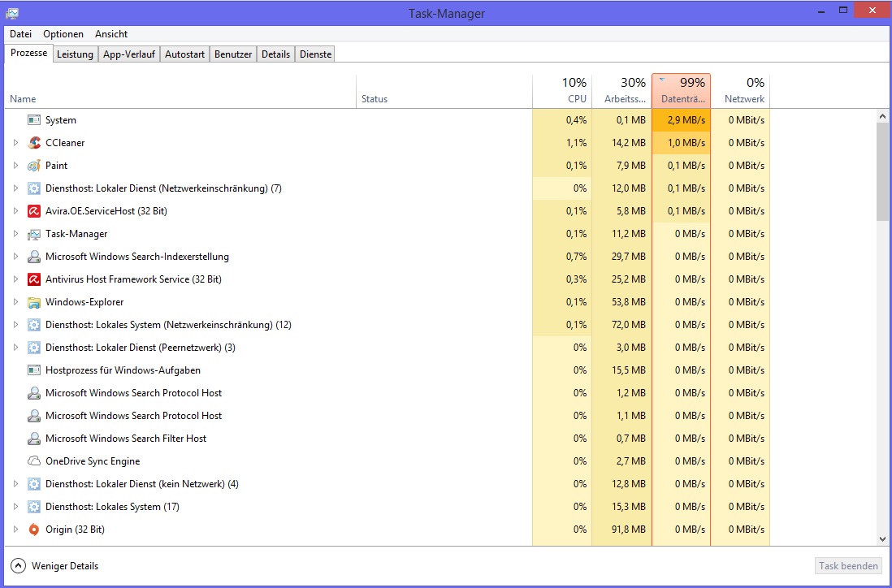Click the vertical scrollbar thumb
This screenshot has width=892, height=588.
882,171
